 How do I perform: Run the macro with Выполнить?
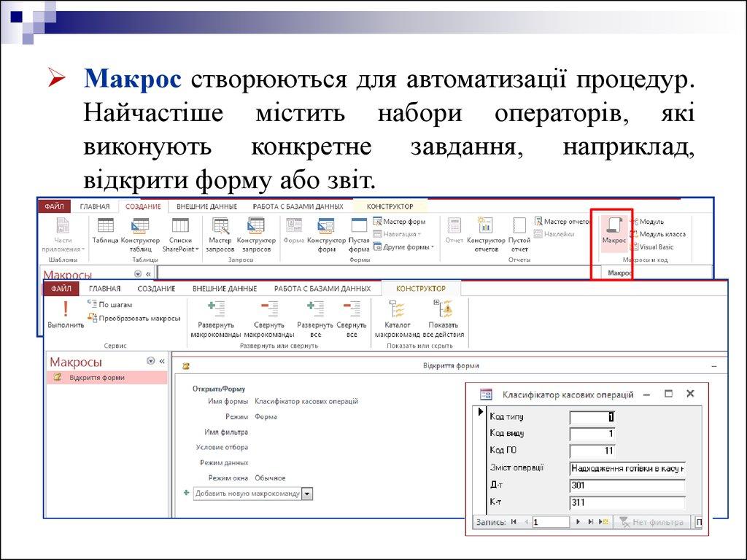(65, 315)
